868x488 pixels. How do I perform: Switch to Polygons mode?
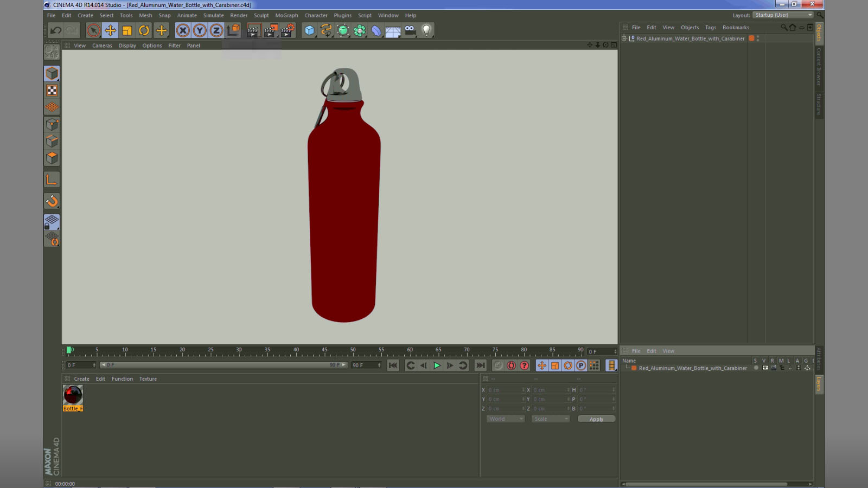coord(52,158)
